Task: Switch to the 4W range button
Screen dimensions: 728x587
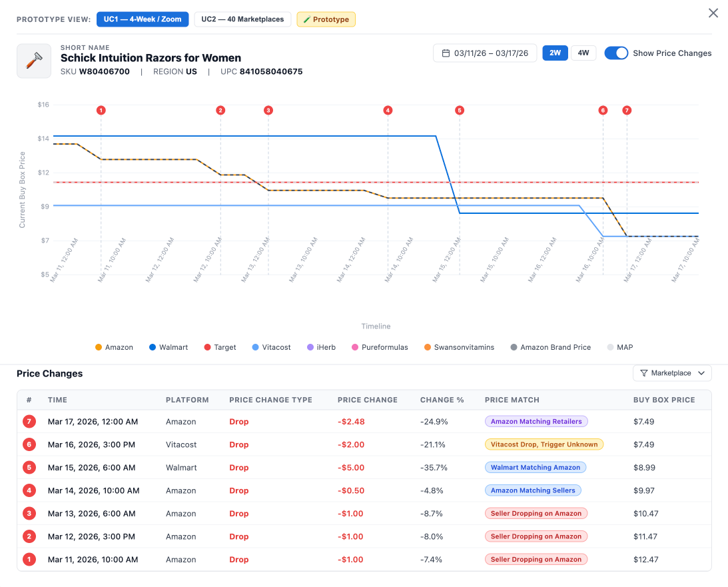Action: [x=583, y=53]
